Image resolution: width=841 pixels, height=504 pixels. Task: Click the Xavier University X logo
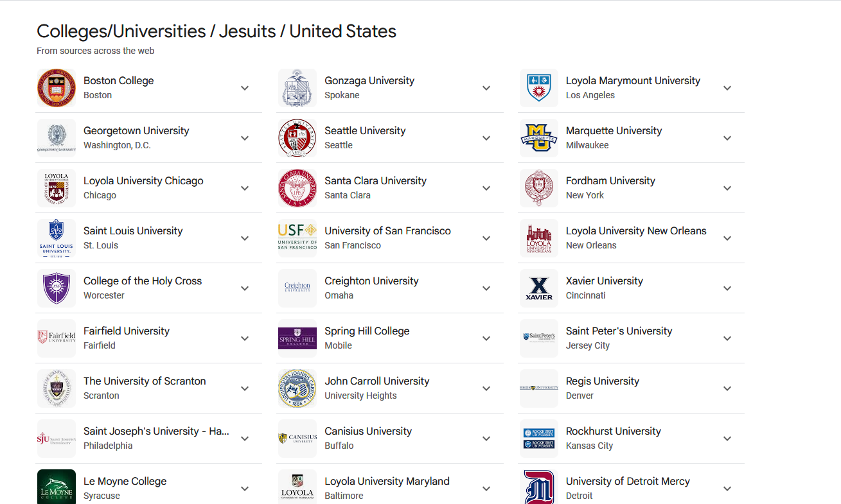(x=539, y=288)
